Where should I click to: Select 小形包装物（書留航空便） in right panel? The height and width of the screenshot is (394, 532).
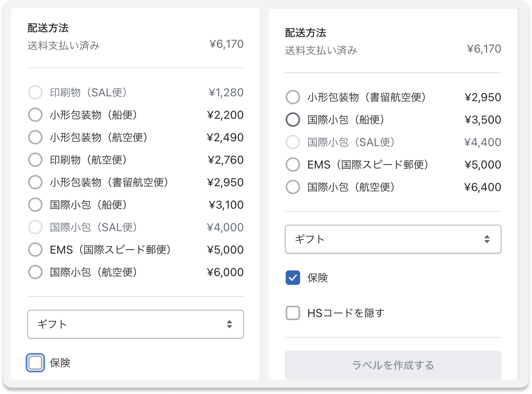click(292, 97)
